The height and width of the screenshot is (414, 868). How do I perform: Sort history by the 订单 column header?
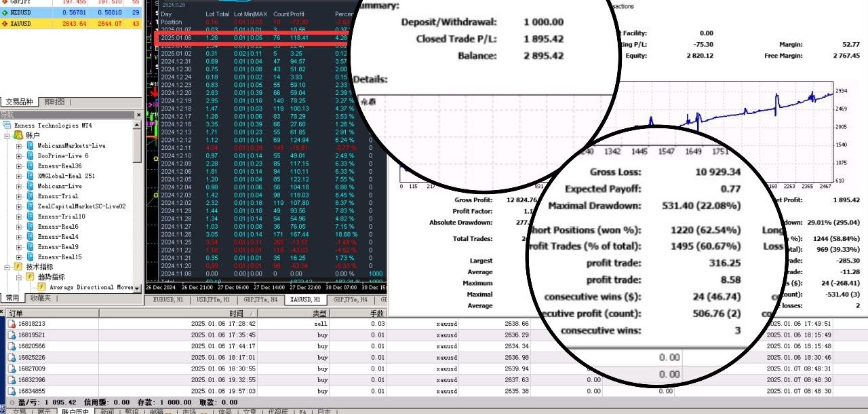point(51,314)
